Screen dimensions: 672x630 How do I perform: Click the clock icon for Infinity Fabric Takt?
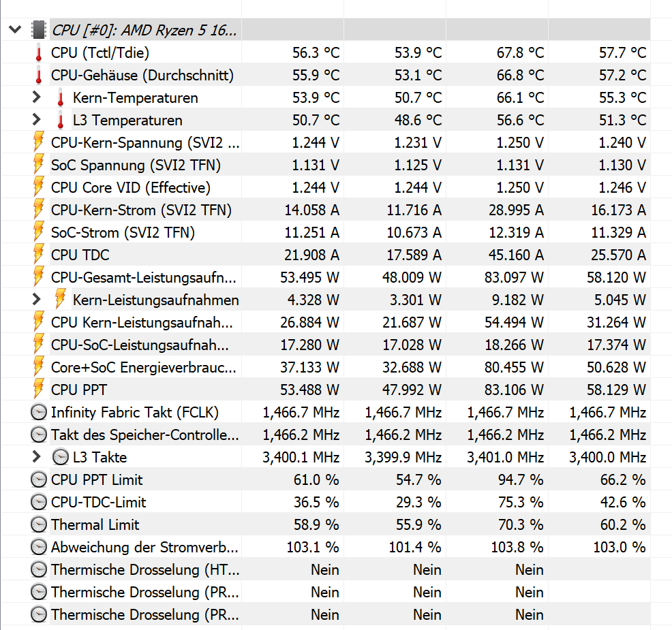point(39,412)
